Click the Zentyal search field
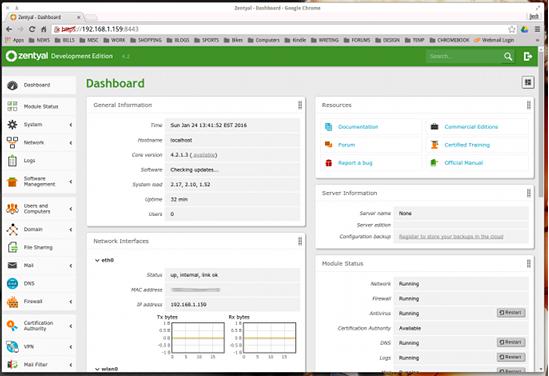549x376 pixels. (x=464, y=56)
